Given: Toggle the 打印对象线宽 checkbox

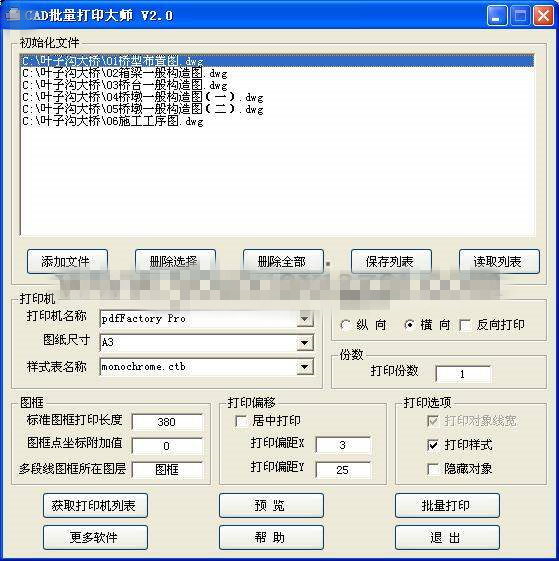Looking at the screenshot, I should coord(433,421).
